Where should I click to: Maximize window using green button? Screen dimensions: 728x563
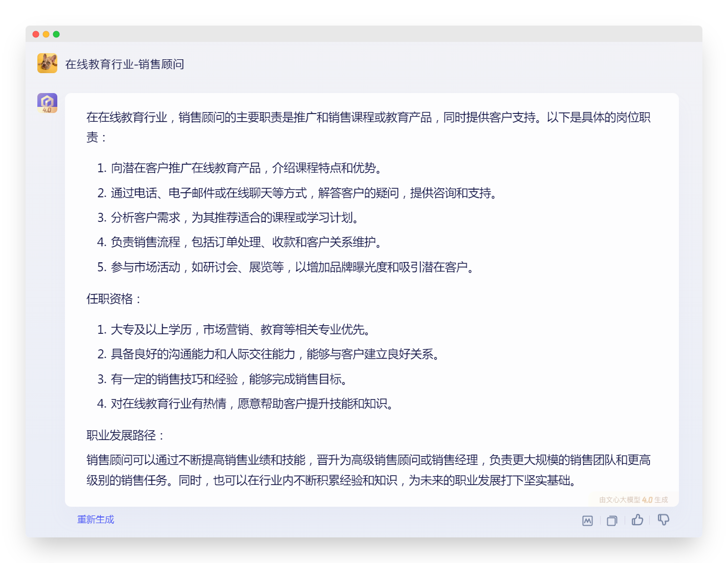coord(56,34)
